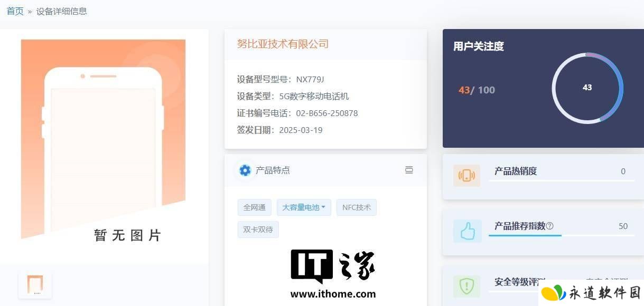Image resolution: width=644 pixels, height=306 pixels.
Task: Click the help question mark next to 产品推荐指数
Action: 549,226
